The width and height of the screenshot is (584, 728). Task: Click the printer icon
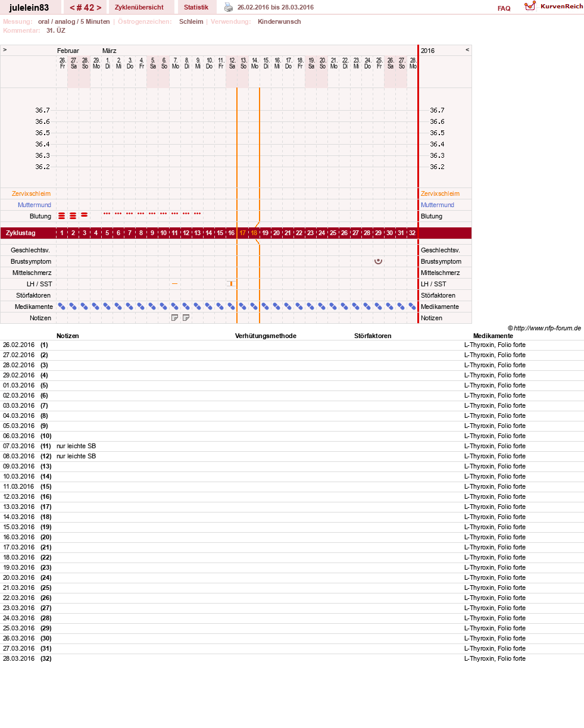tap(229, 7)
